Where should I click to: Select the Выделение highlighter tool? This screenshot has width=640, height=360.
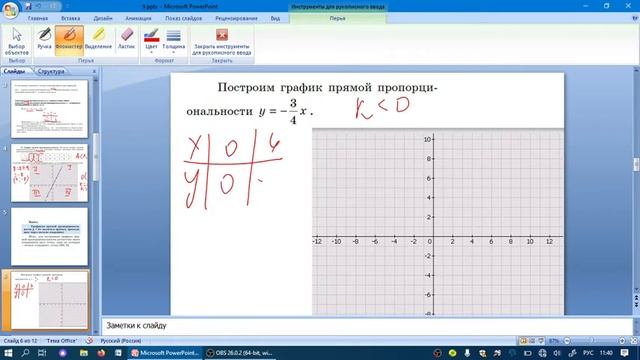pyautogui.click(x=98, y=41)
